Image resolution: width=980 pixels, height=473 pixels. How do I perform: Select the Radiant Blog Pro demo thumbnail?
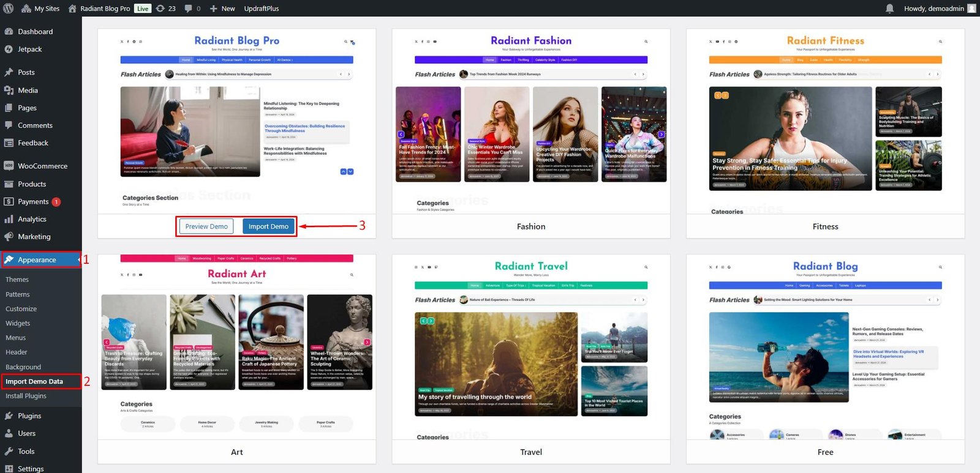[237, 121]
